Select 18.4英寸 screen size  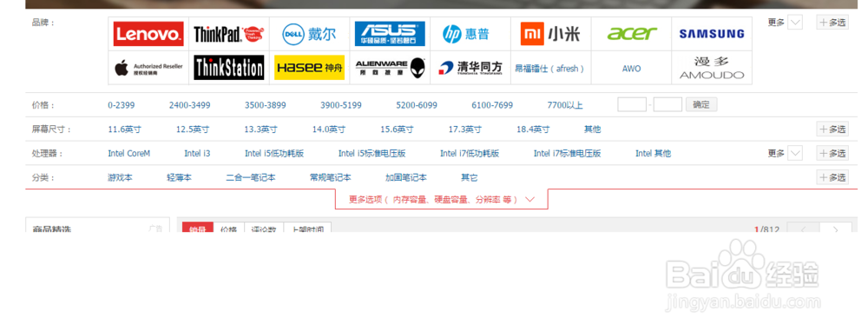pyautogui.click(x=533, y=129)
